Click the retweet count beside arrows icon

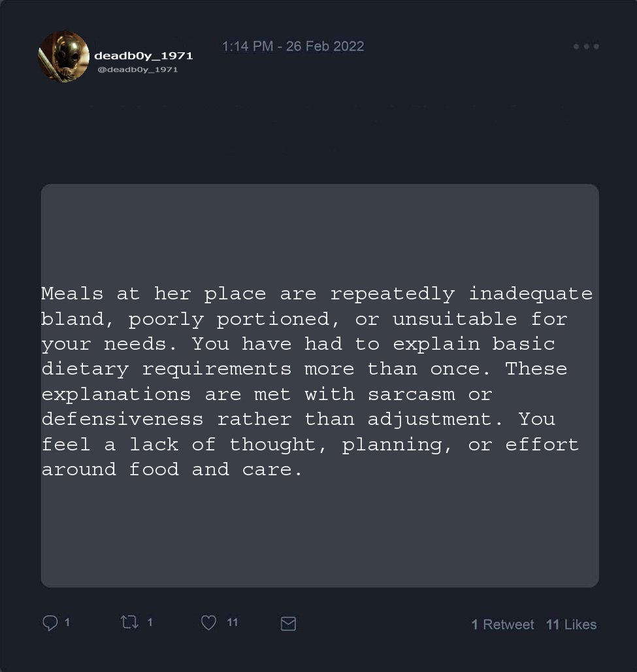[x=150, y=622]
